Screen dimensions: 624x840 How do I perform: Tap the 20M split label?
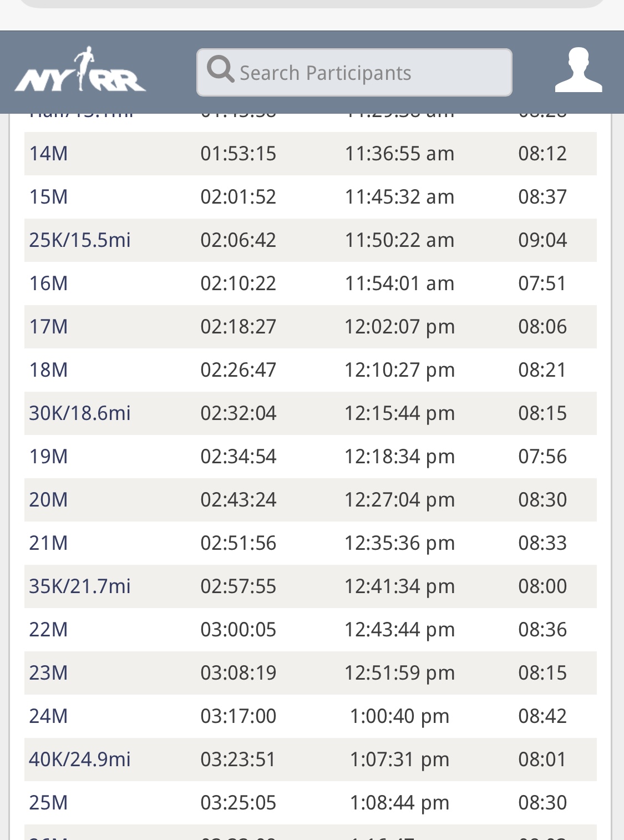click(49, 500)
